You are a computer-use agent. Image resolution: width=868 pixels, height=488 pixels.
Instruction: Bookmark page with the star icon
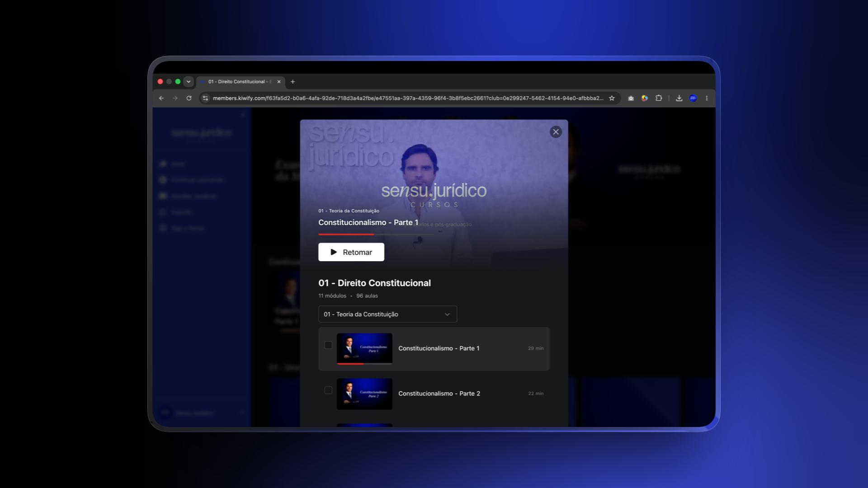pos(612,98)
